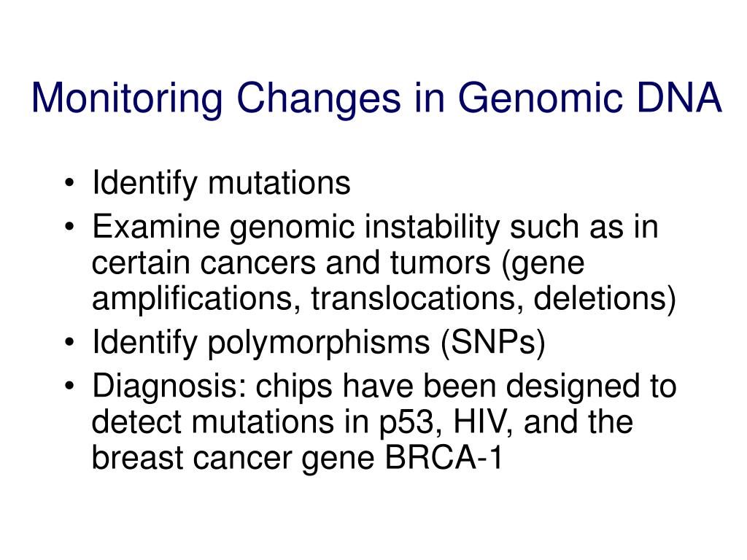Click the bullet dot before Identify mutations
Viewport: 747px width, 560px height.
coord(69,183)
